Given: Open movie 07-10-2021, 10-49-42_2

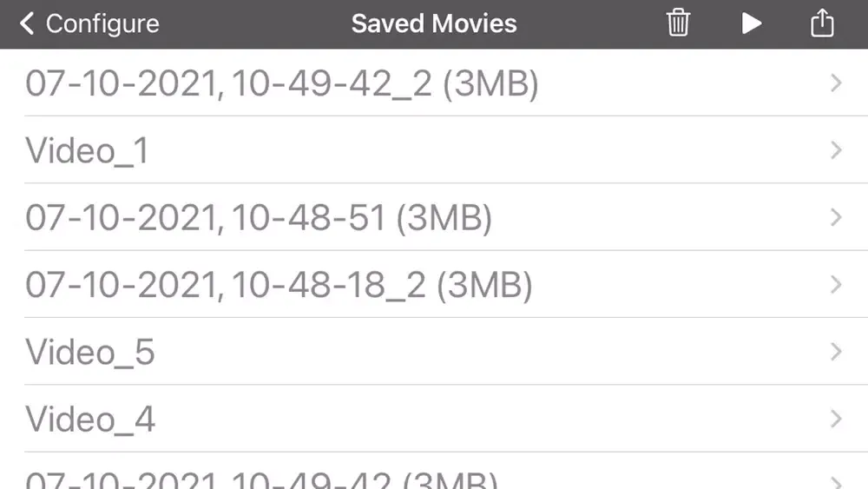Looking at the screenshot, I should (281, 83).
